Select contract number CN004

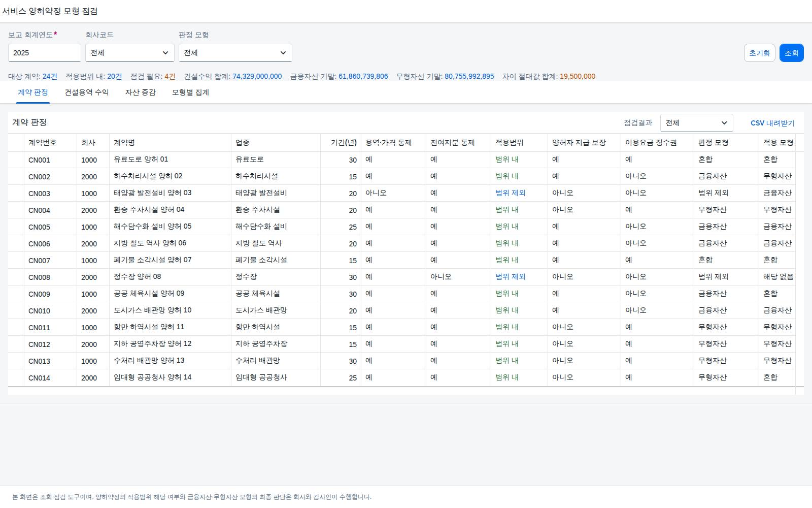click(x=39, y=210)
